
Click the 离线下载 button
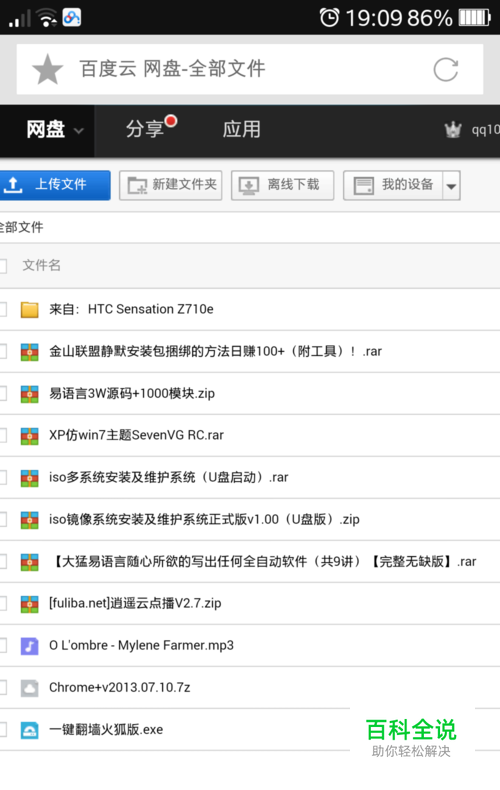(x=282, y=185)
